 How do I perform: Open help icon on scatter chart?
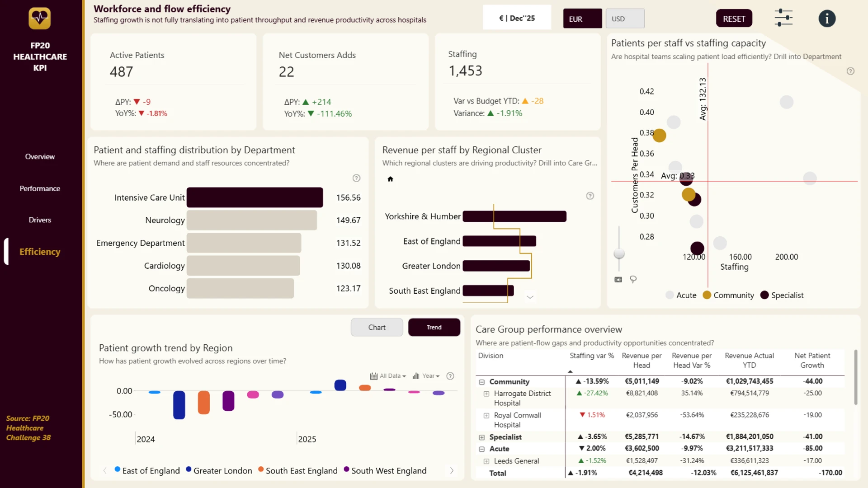click(x=850, y=71)
